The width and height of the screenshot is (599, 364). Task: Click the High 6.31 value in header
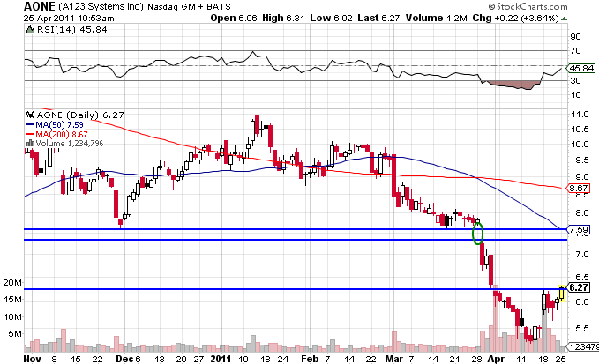coord(283,18)
